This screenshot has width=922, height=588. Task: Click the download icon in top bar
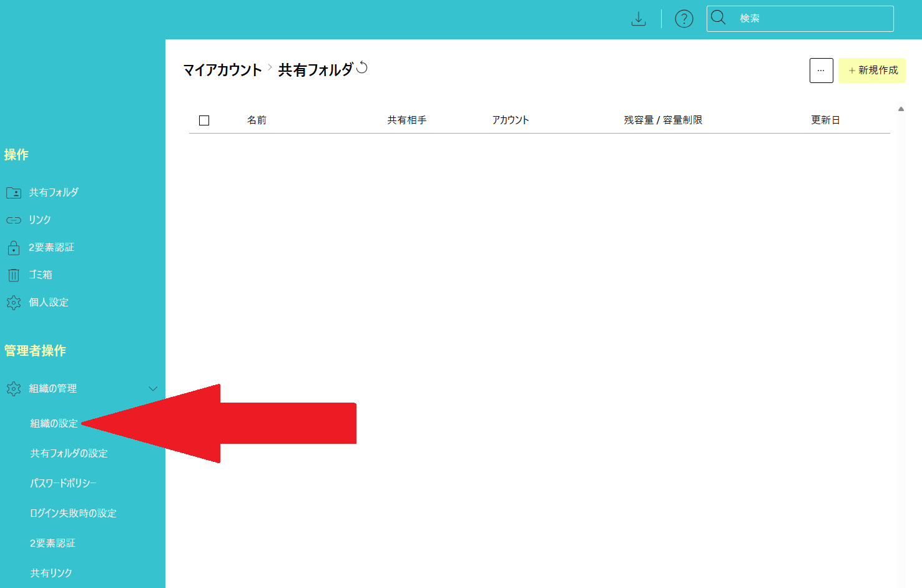click(x=638, y=19)
